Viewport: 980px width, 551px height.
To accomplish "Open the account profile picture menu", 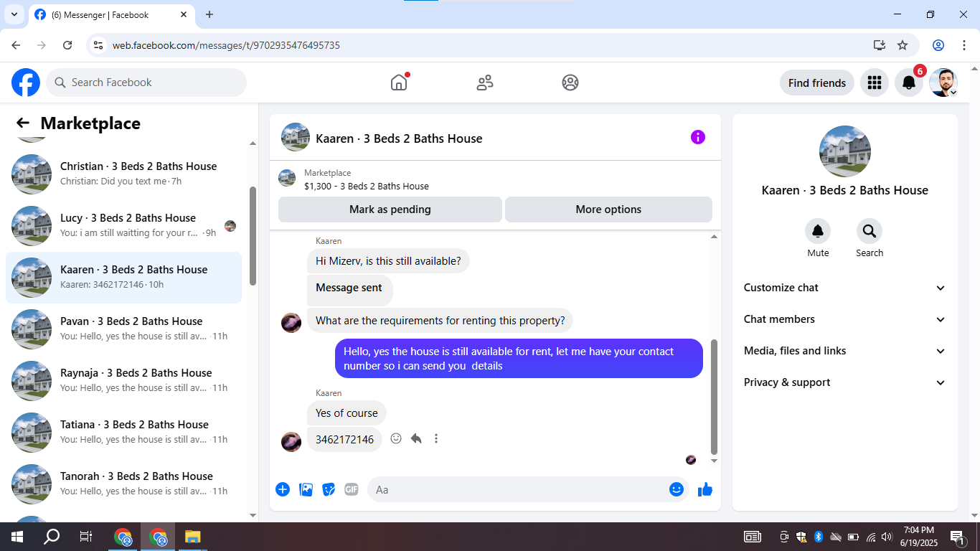I will tap(943, 83).
